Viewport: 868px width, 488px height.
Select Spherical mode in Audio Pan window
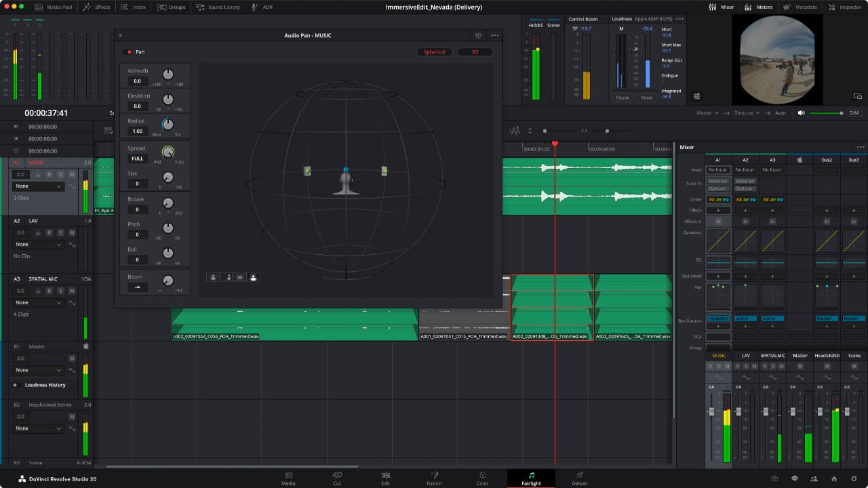434,51
